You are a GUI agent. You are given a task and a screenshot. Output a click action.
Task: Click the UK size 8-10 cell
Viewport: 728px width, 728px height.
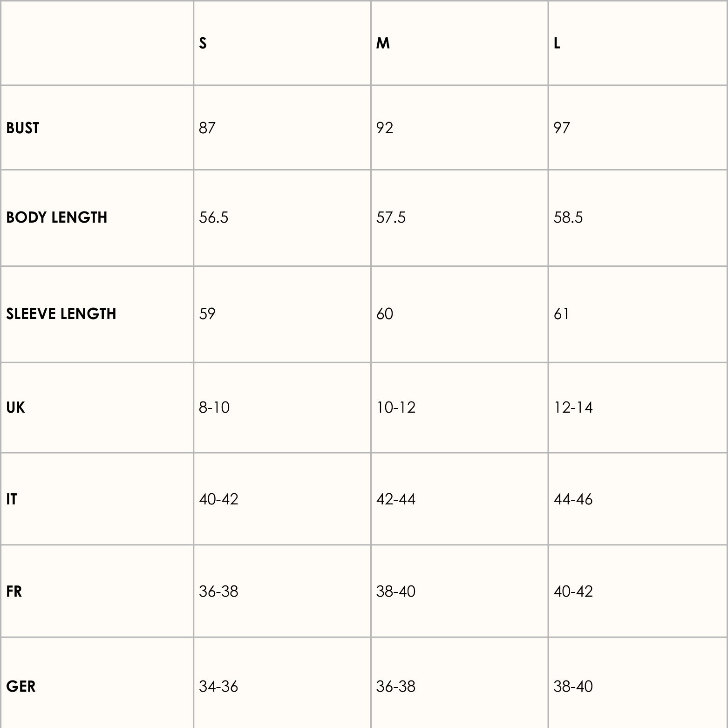coord(214,408)
